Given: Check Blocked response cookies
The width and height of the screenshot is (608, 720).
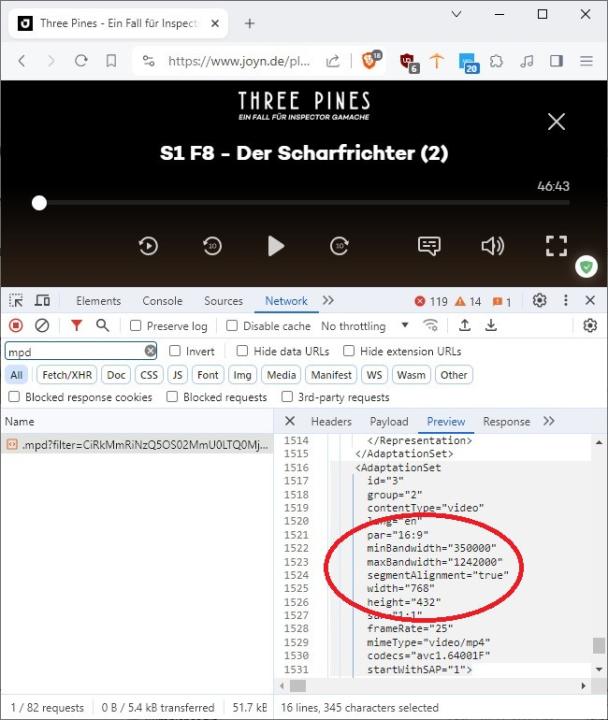Looking at the screenshot, I should [15, 397].
